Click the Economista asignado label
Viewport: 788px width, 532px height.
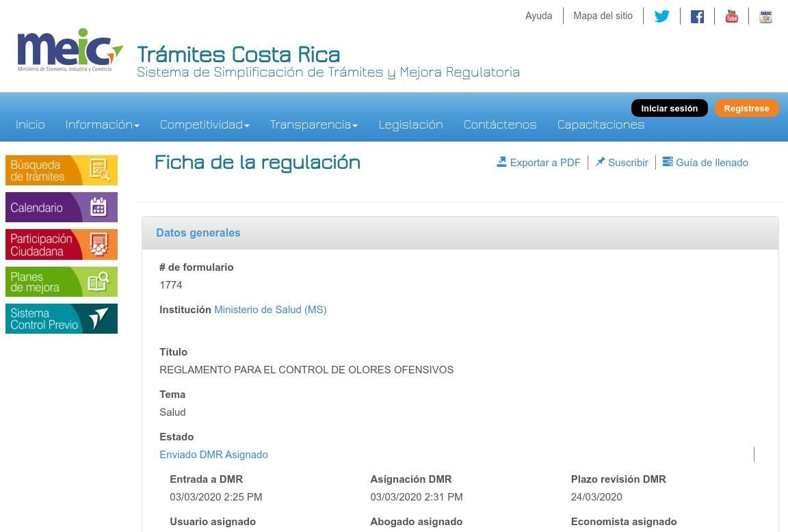pyautogui.click(x=624, y=522)
